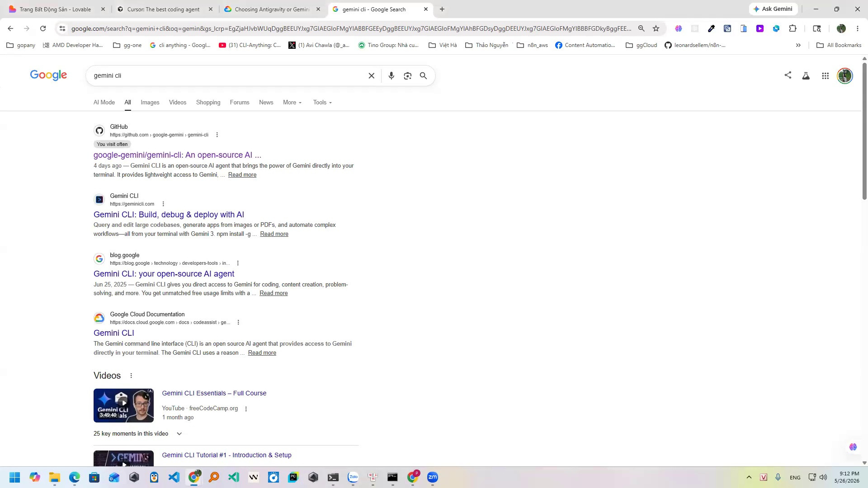The image size is (868, 488).
Task: Open Videos section options menu
Action: pos(131,375)
